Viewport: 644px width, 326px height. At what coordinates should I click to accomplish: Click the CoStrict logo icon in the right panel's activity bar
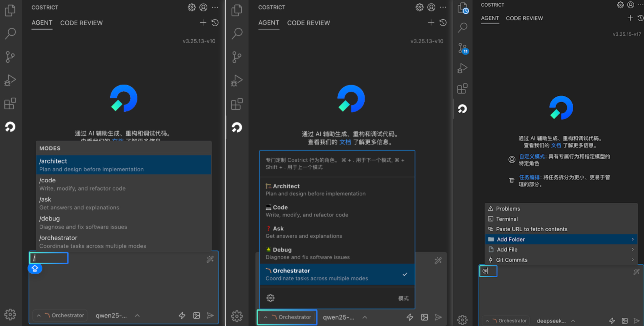coord(462,109)
